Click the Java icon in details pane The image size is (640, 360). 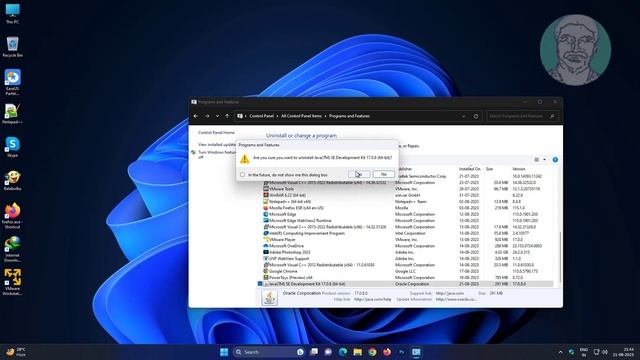click(269, 298)
